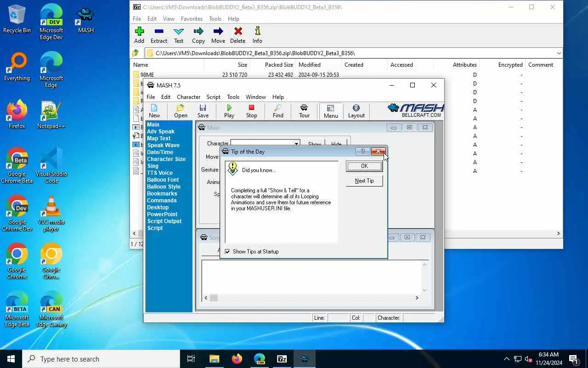Image resolution: width=588 pixels, height=368 pixels.
Task: Select TTS Voice in the sidebar
Action: click(x=159, y=173)
